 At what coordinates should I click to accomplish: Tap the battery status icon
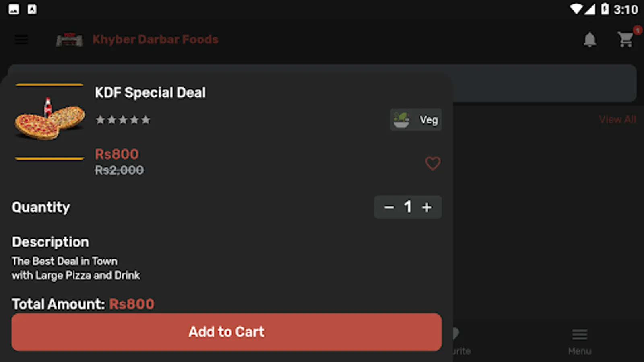coord(605,9)
